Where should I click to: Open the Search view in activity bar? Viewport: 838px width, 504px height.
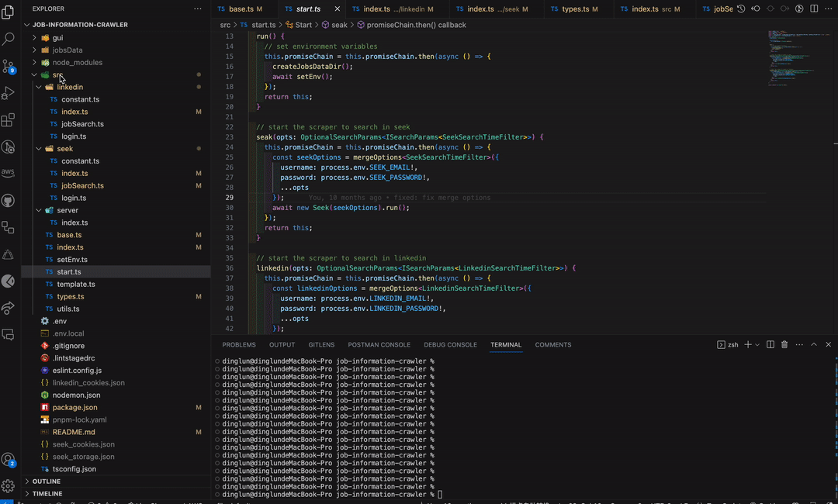[x=8, y=39]
